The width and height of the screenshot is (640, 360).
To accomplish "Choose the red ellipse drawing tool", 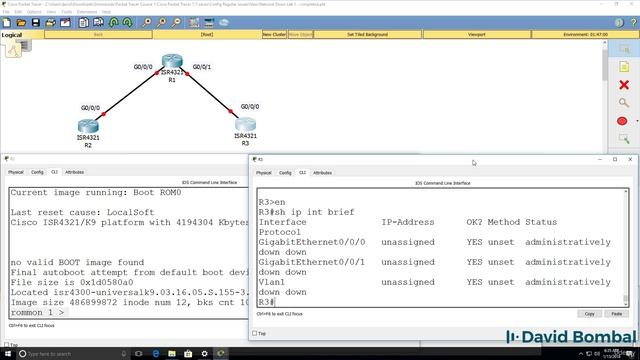I will (x=622, y=121).
